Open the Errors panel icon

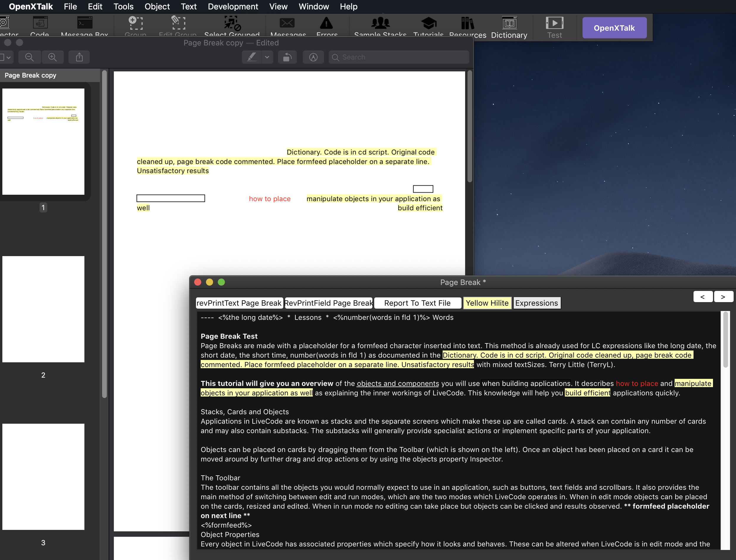[x=327, y=26]
